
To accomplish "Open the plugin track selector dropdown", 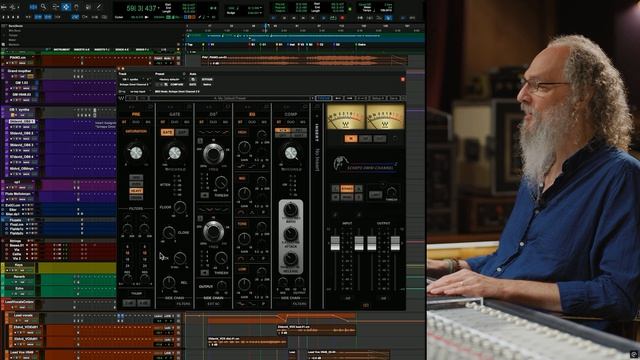I will coord(134,80).
